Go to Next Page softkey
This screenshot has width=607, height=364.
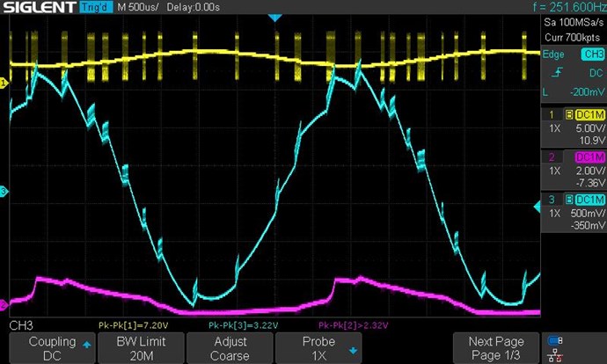click(x=496, y=348)
